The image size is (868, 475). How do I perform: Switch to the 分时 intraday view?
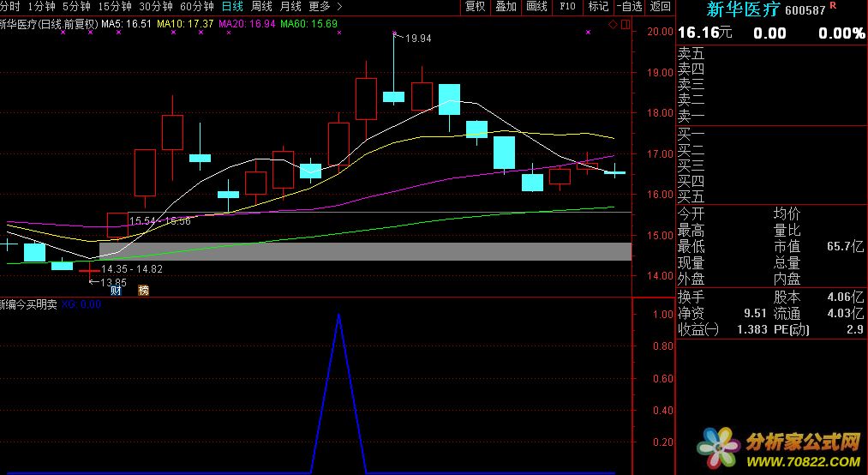pos(9,6)
